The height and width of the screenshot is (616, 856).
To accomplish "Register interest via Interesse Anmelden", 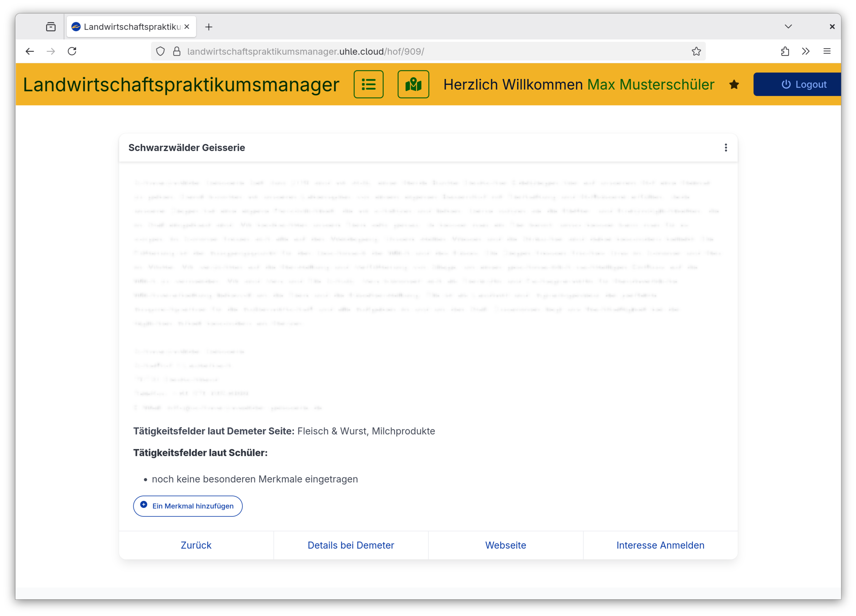I will tap(660, 545).
